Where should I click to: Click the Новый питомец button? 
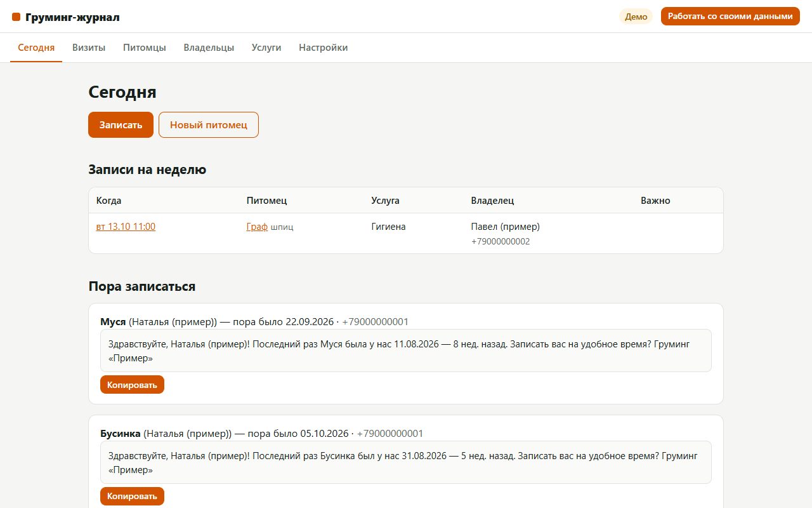tap(209, 124)
